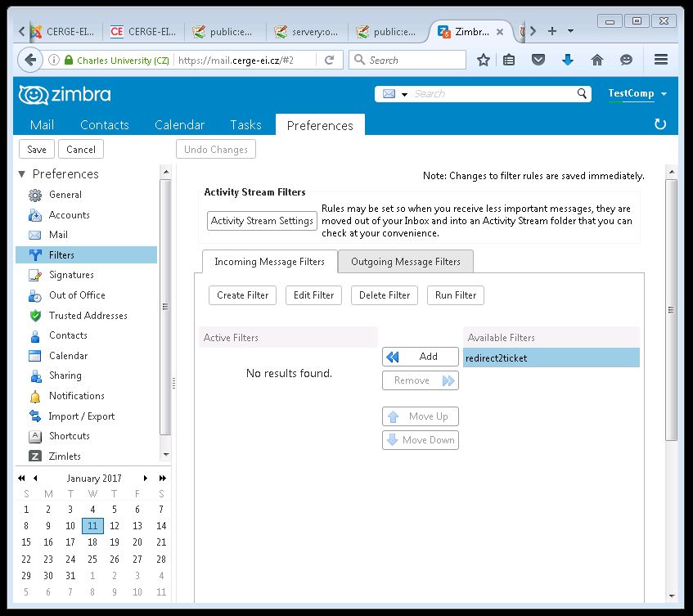Open Activity Stream Settings
Screen dimensions: 693x616
[x=262, y=221]
